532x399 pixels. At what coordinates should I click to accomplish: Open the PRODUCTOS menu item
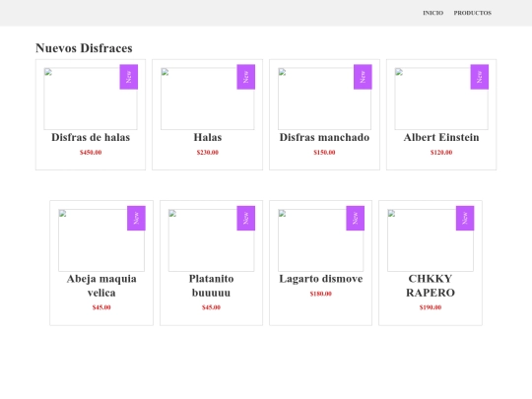pyautogui.click(x=473, y=13)
